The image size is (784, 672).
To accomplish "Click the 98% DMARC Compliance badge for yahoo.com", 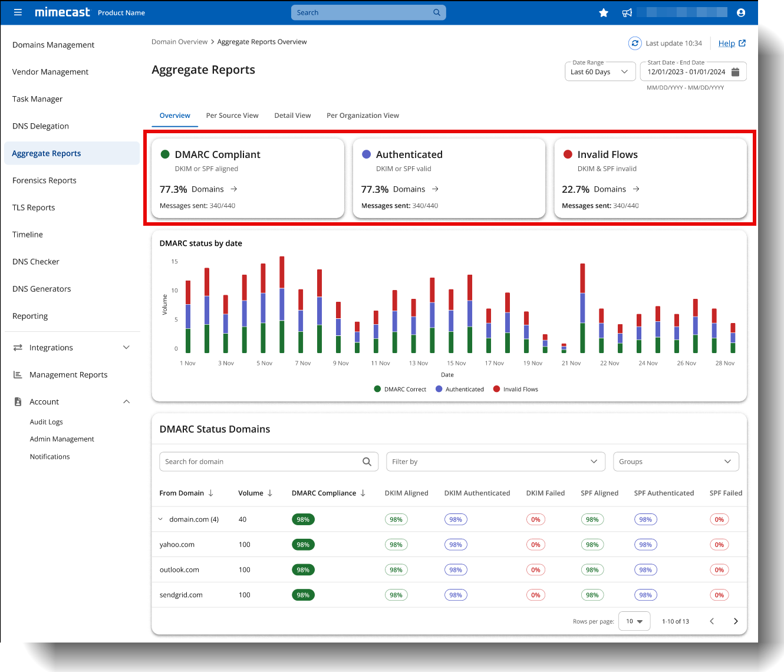I will [x=303, y=544].
